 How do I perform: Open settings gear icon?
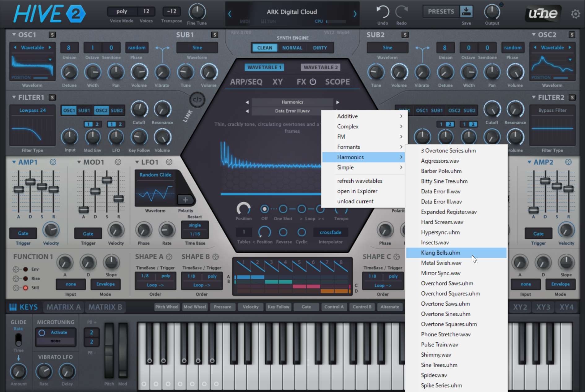coord(576,14)
